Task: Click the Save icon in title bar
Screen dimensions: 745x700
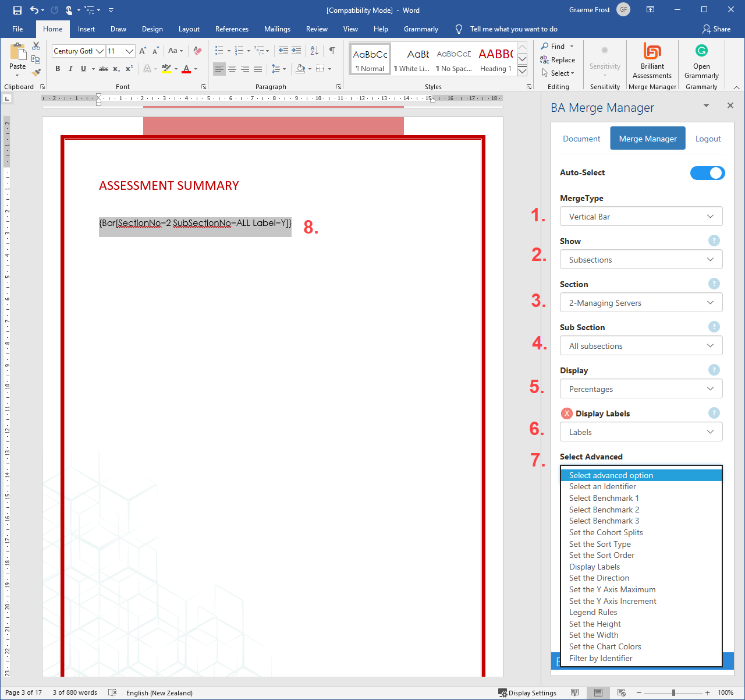Action: 17,10
